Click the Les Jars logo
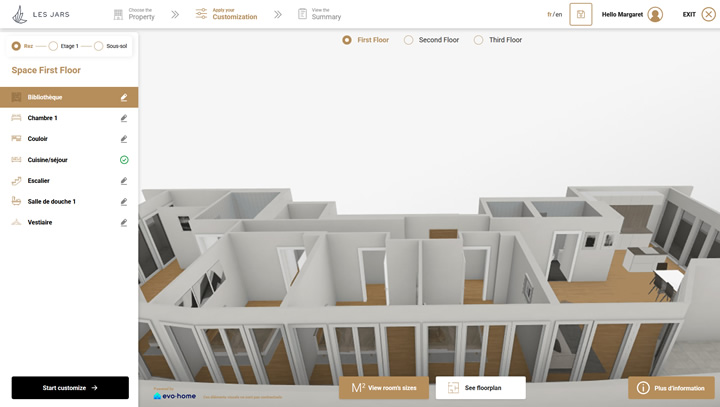The width and height of the screenshot is (720, 407). 40,14
